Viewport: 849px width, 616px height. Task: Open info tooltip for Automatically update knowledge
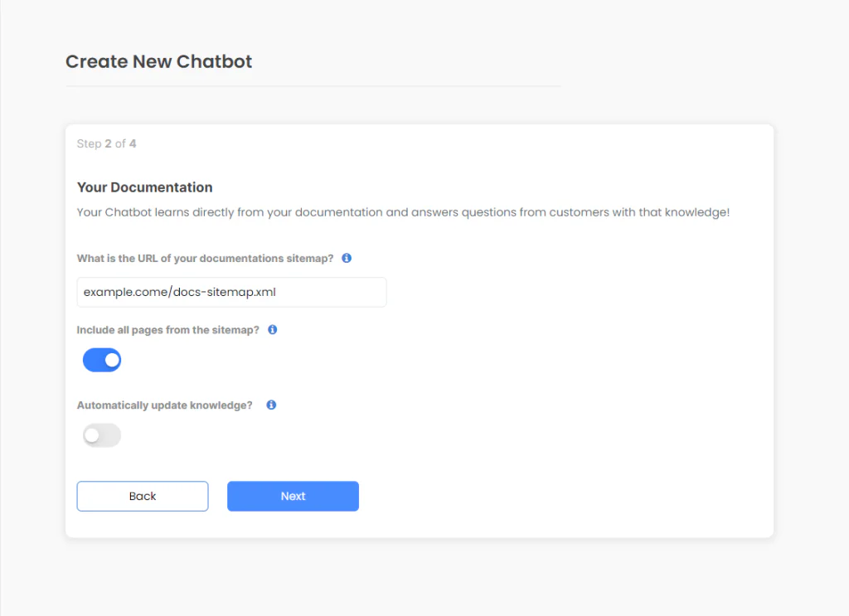271,405
